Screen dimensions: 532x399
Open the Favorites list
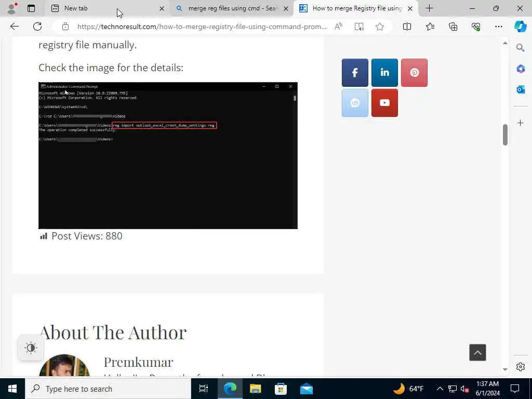point(430,26)
